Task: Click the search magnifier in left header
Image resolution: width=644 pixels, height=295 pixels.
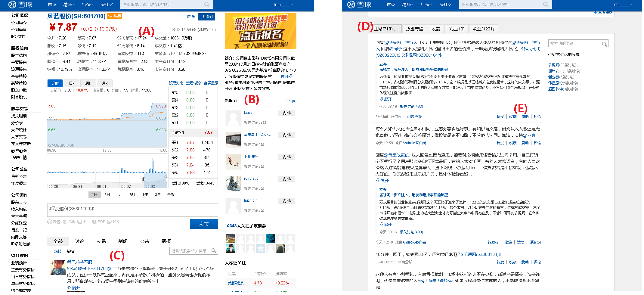Action: [206, 5]
